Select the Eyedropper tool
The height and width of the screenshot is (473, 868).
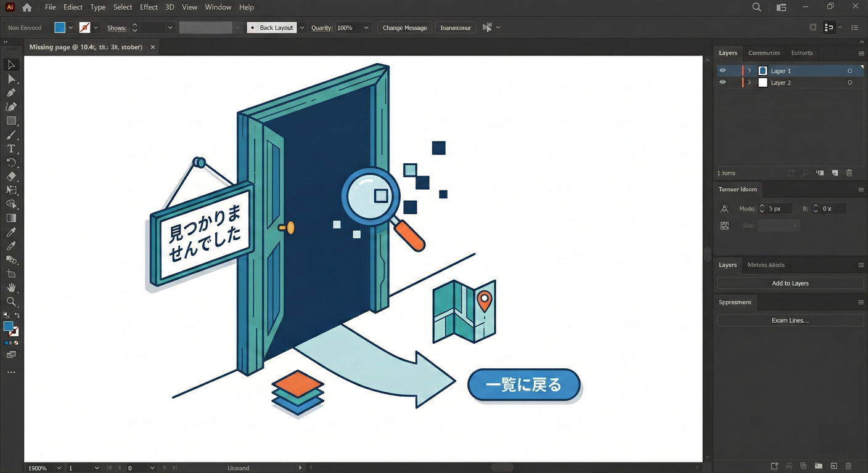pyautogui.click(x=11, y=232)
